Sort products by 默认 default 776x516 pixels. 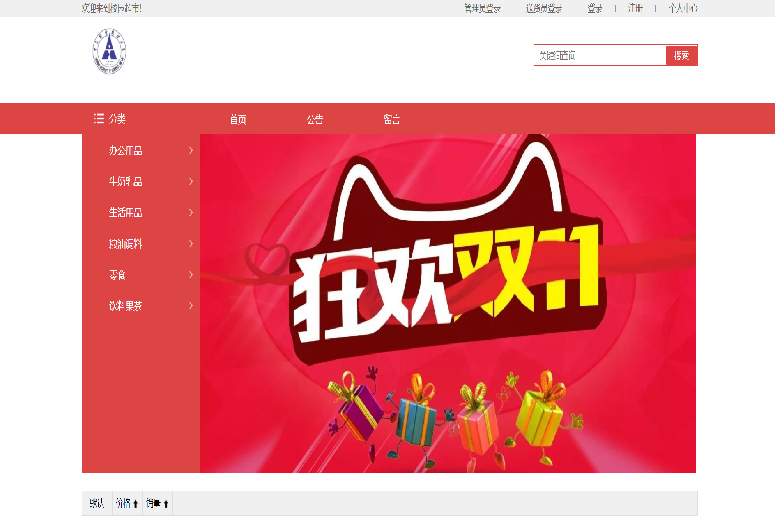[x=97, y=504]
